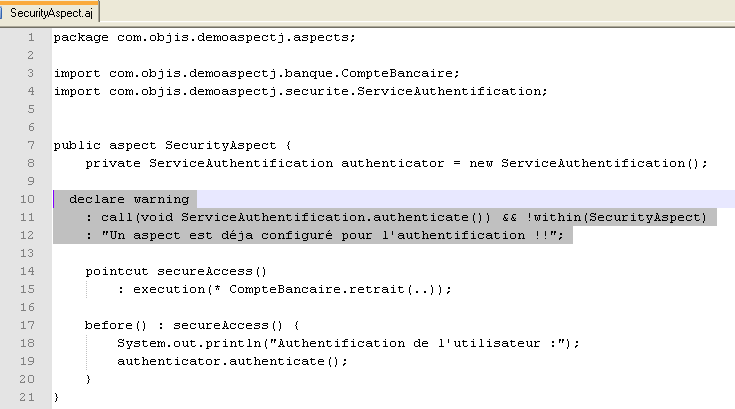The height and width of the screenshot is (409, 735).
Task: Click the System.out.println statement
Action: pos(348,343)
